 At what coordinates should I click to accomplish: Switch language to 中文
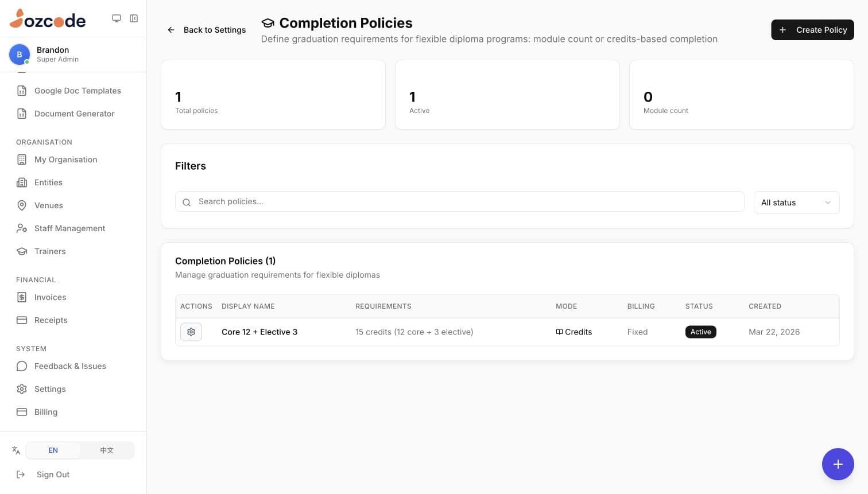[x=107, y=450]
